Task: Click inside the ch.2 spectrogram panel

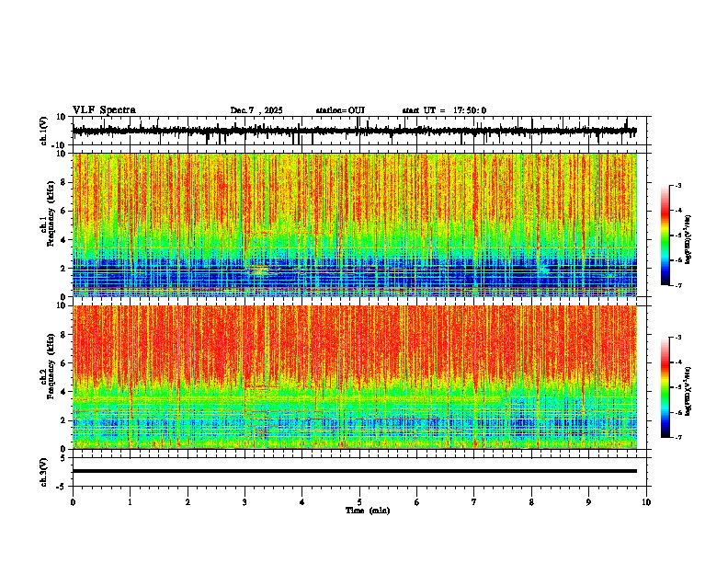Action: 354,377
